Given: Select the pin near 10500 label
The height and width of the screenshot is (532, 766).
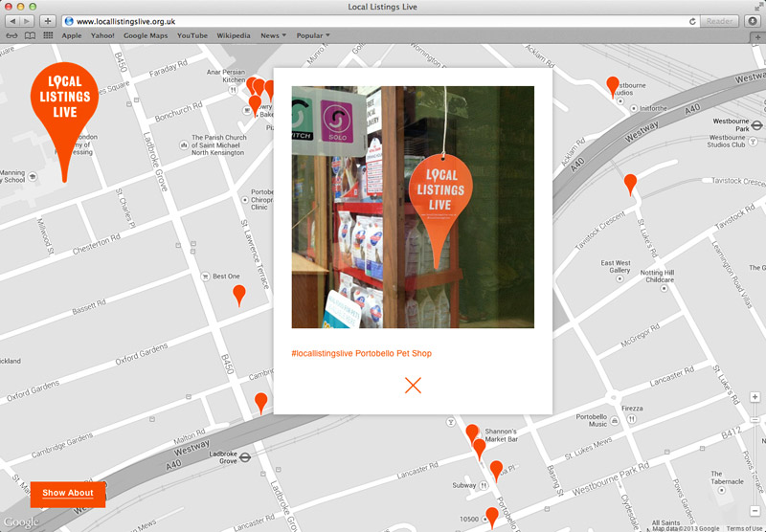Looking at the screenshot, I should pos(492,518).
